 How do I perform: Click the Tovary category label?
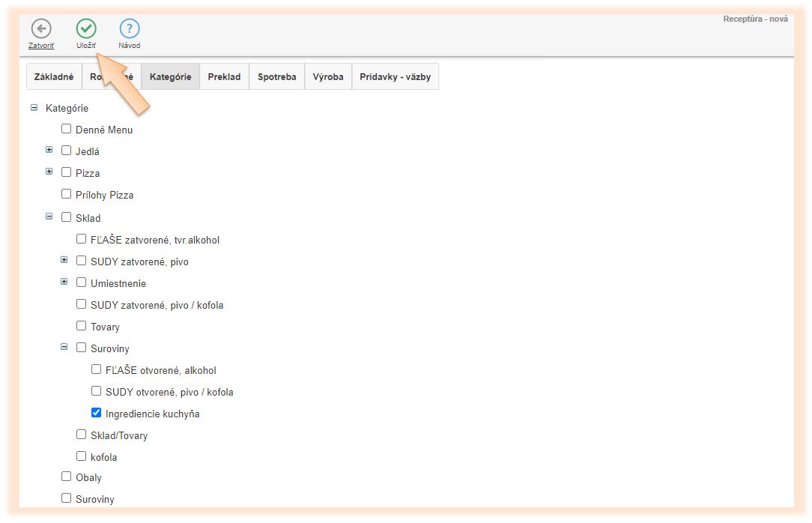point(105,327)
